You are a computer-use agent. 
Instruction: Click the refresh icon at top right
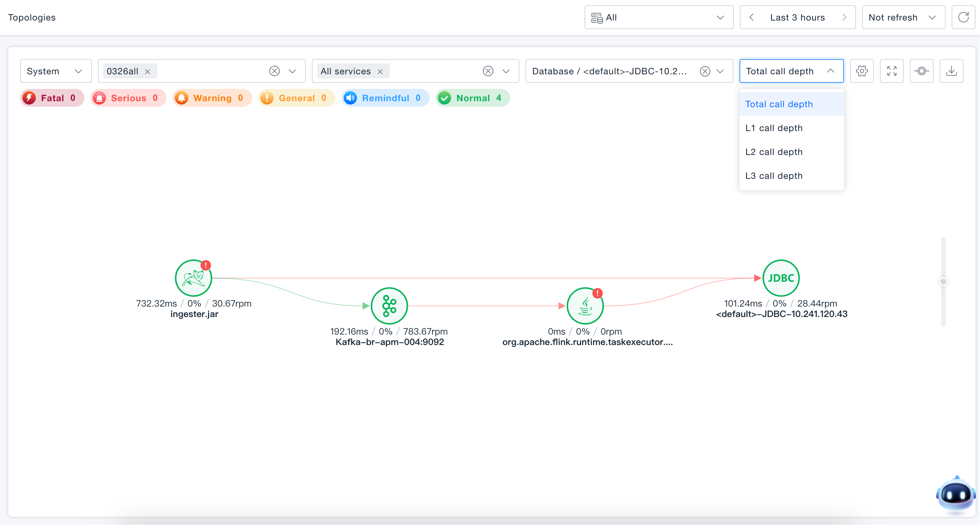coord(963,18)
